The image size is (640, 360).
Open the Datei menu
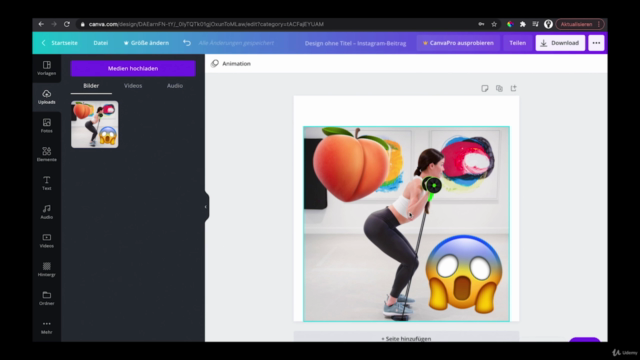pyautogui.click(x=100, y=43)
